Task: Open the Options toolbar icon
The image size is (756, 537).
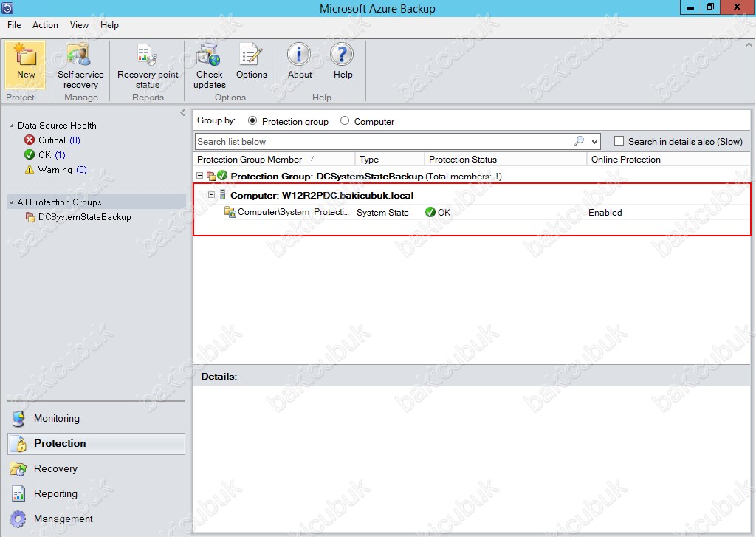Action: 251,55
